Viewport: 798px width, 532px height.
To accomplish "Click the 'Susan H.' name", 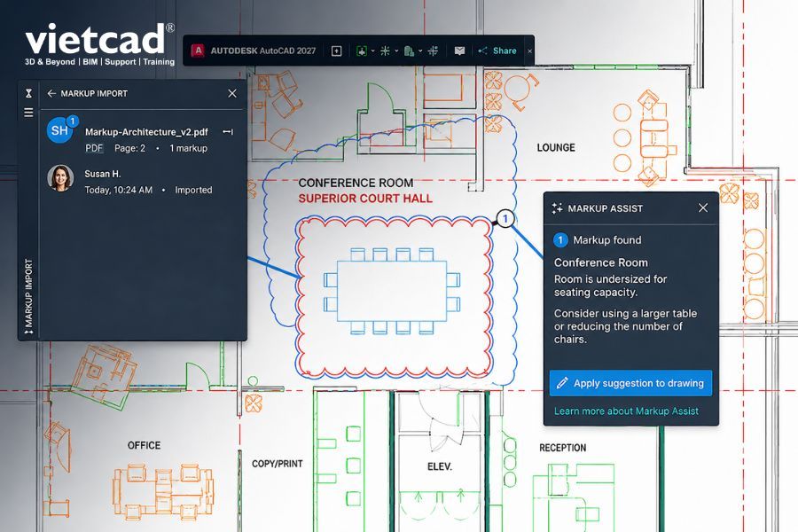I will (x=103, y=174).
